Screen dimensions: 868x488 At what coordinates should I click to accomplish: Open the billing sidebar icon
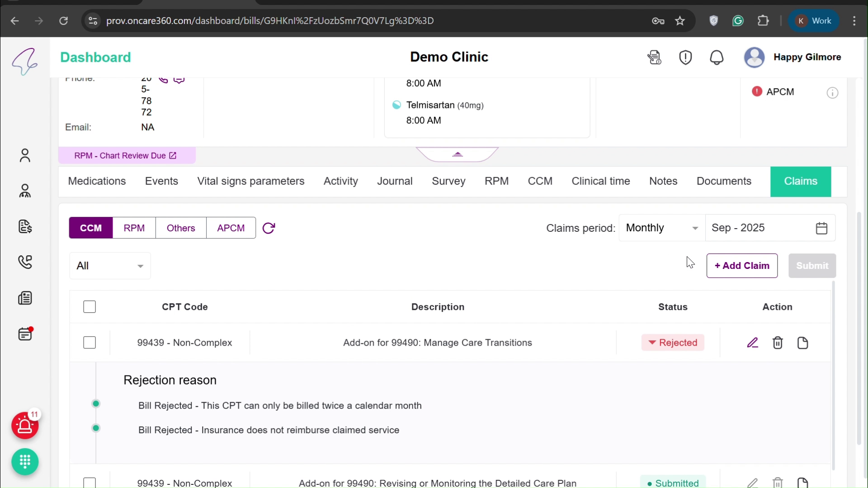point(25,226)
